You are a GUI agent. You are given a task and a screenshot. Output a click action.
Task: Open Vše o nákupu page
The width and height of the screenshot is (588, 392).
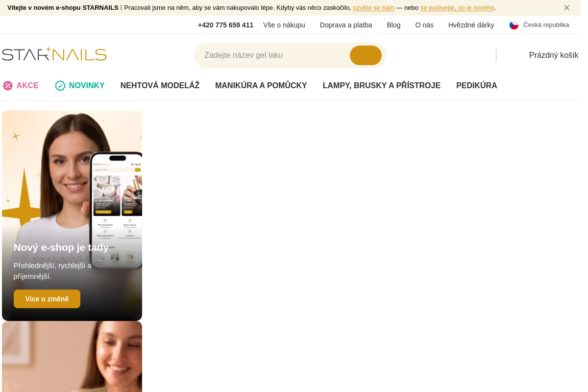pos(284,25)
